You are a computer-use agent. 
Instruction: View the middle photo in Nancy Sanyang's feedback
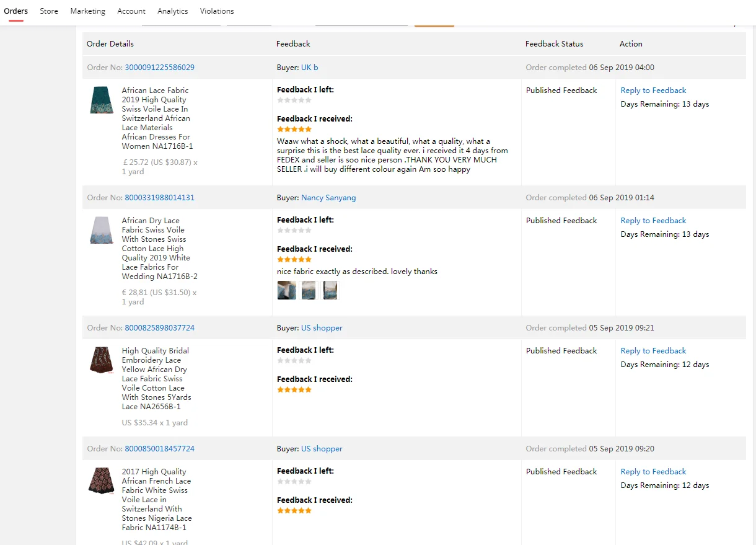(309, 290)
